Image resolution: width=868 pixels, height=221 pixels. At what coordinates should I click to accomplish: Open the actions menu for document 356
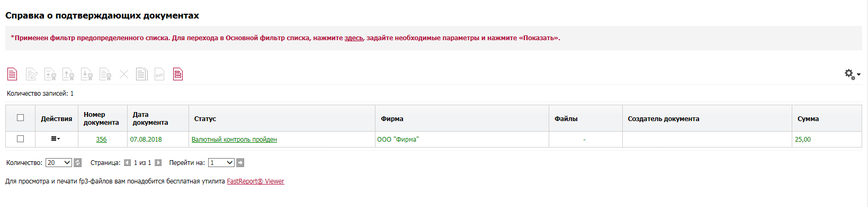coord(56,139)
